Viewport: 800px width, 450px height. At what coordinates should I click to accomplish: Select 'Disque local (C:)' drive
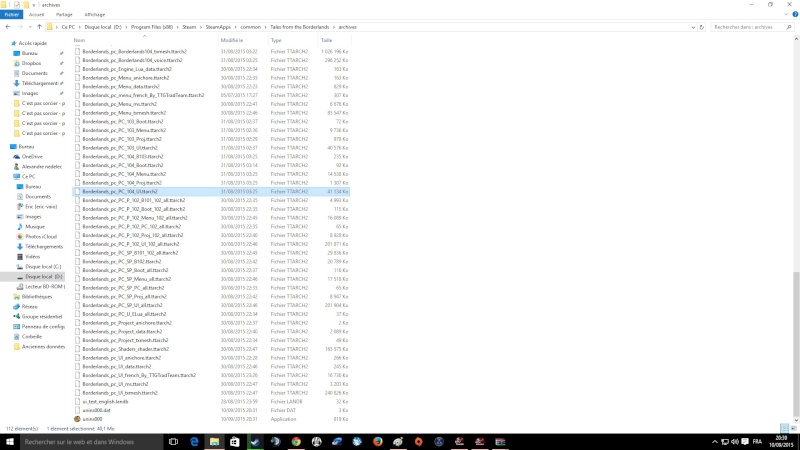point(43,267)
